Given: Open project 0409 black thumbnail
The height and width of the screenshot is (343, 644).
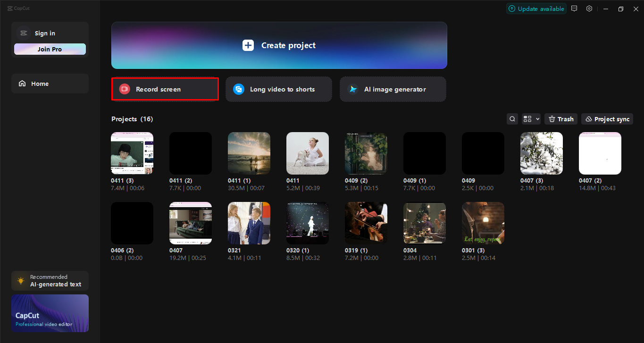Looking at the screenshot, I should (x=483, y=153).
